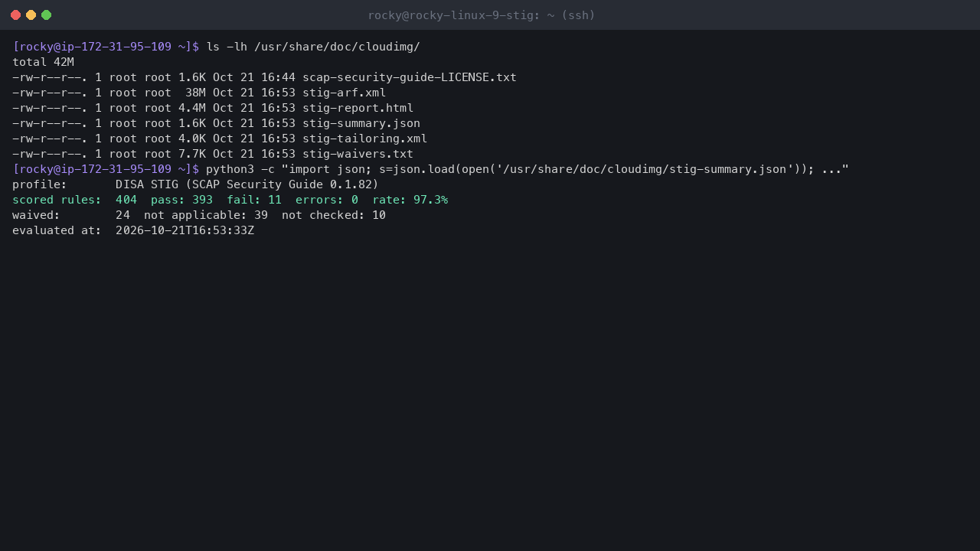Click the 38M file size value
This screenshot has height=551, width=980.
coord(195,93)
